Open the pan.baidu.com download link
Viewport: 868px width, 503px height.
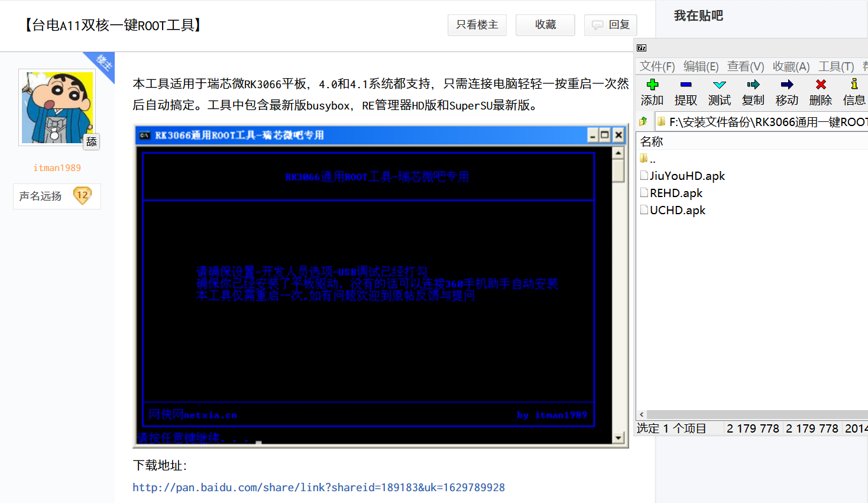[319, 488]
